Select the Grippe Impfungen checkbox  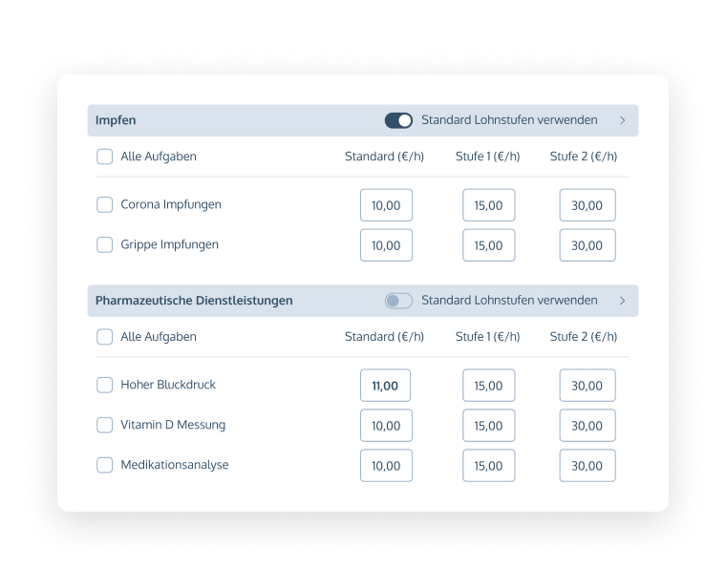(105, 244)
